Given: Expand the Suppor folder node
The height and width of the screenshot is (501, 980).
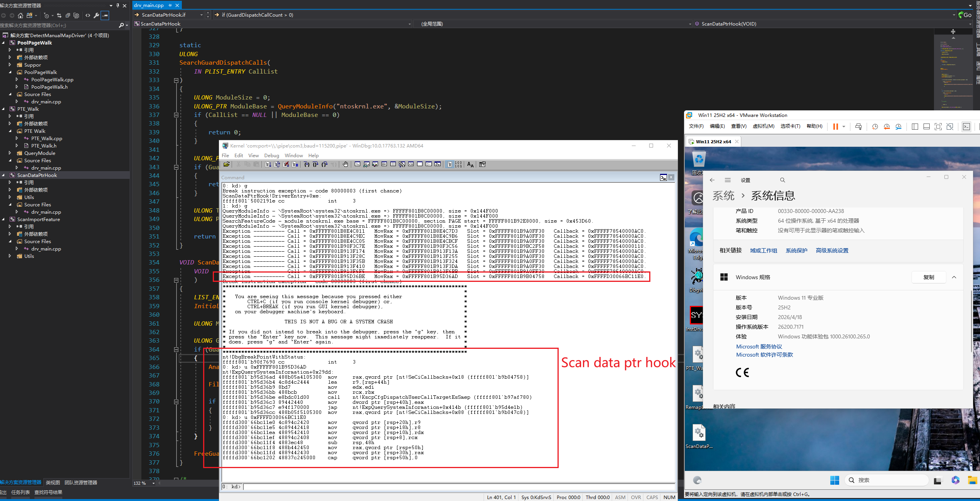Looking at the screenshot, I should pos(10,65).
